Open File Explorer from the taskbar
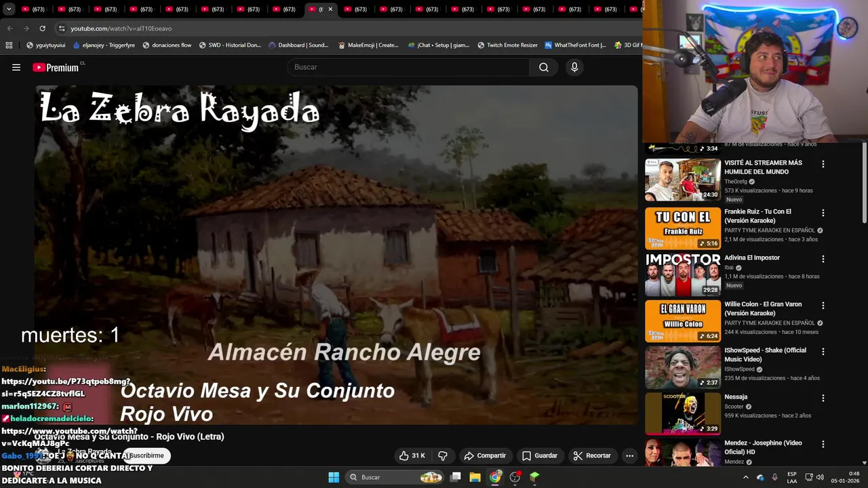The image size is (868, 488). pyautogui.click(x=475, y=477)
